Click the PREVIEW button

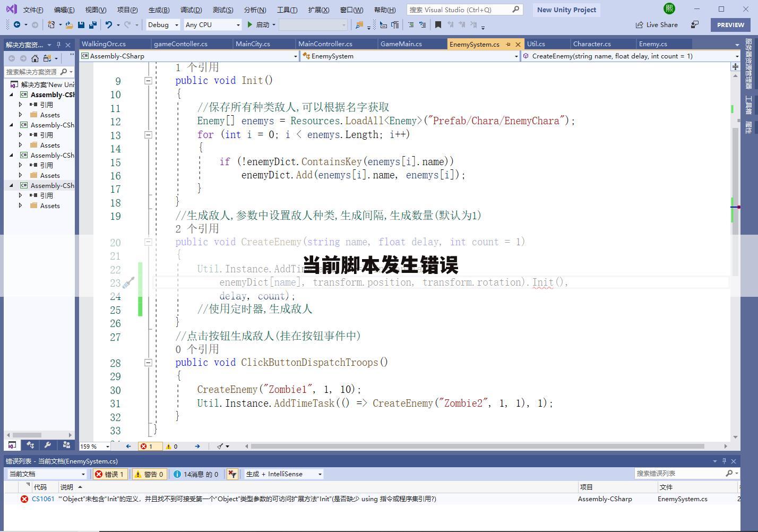(x=730, y=24)
